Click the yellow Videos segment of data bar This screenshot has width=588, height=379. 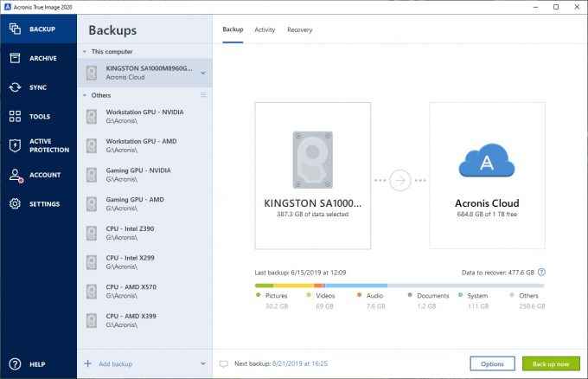point(294,286)
